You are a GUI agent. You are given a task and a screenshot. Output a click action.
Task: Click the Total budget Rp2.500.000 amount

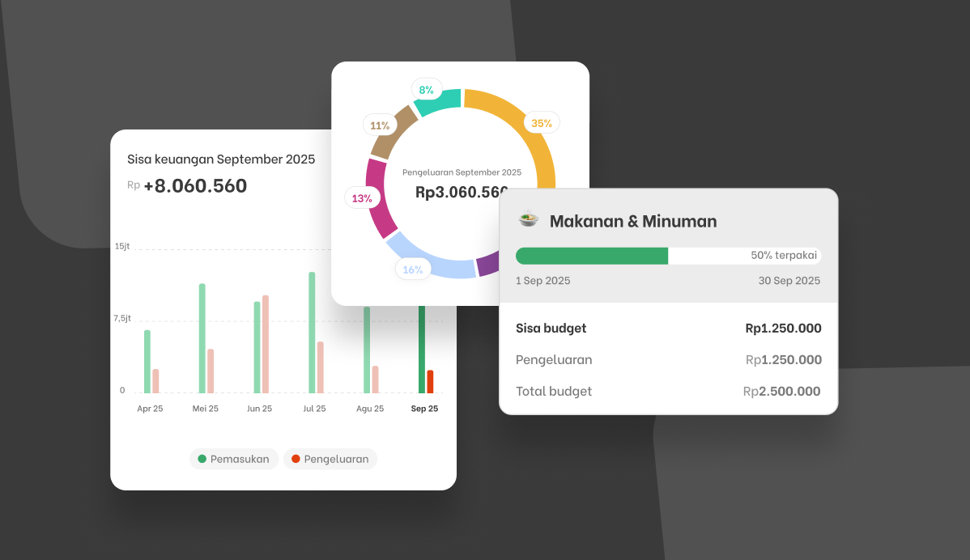782,391
